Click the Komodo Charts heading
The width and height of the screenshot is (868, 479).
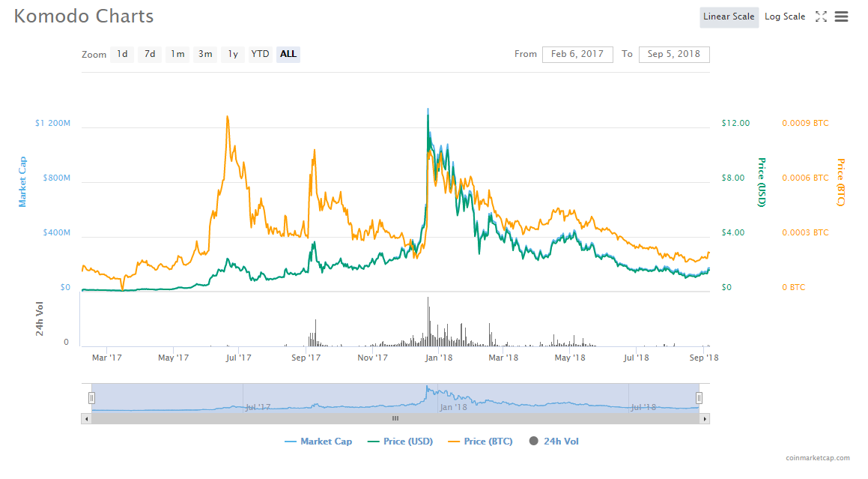click(84, 16)
